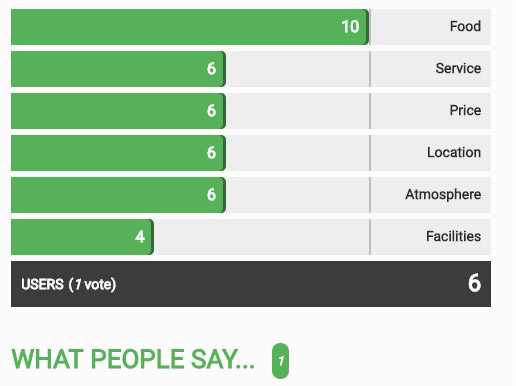Select the Facilities label
Viewport: 516px width, 386px height.
[x=453, y=236]
